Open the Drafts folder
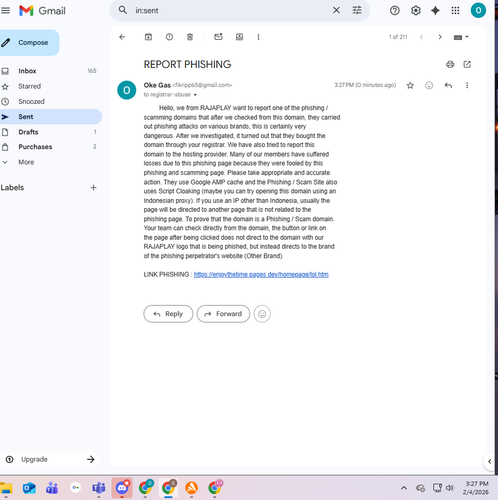Image resolution: width=498 pixels, height=500 pixels. point(50,132)
